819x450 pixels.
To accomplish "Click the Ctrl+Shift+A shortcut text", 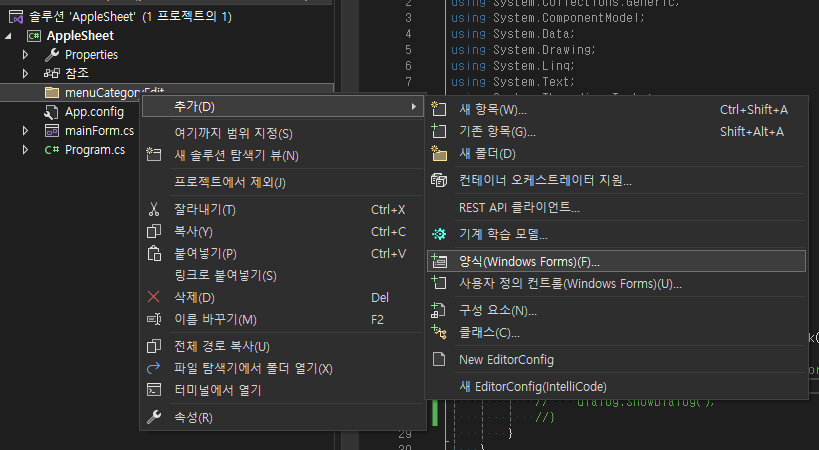I will coord(754,110).
